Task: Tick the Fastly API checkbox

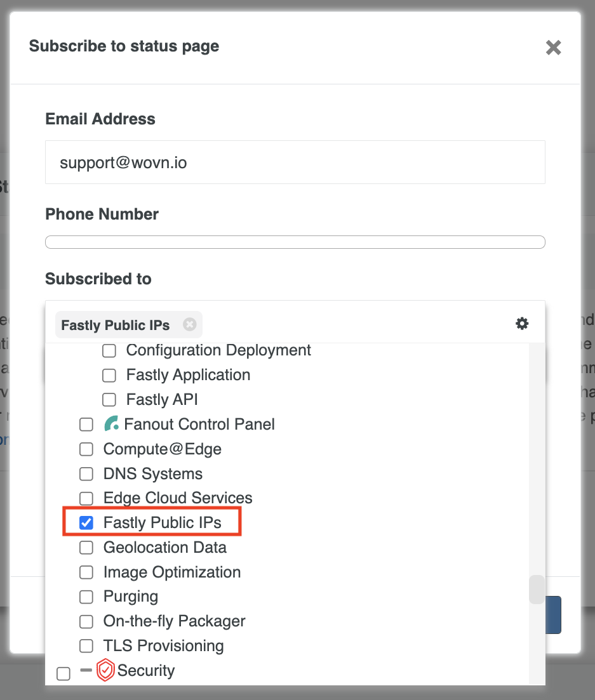Action: [109, 400]
